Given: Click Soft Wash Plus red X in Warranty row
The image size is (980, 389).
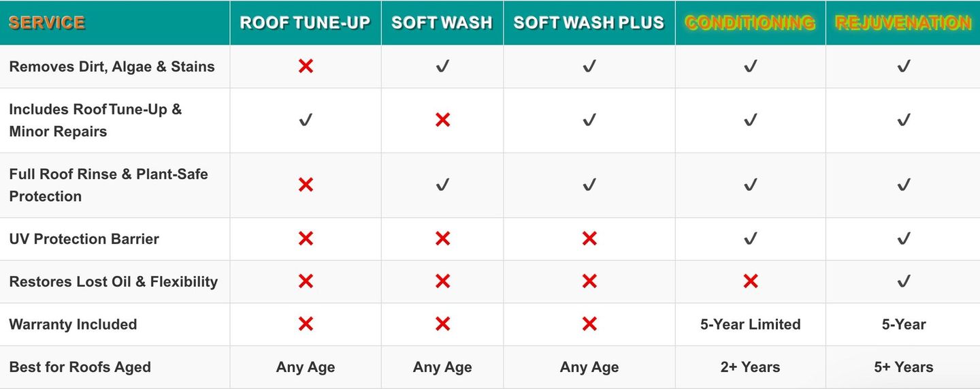Looking at the screenshot, I should [x=589, y=324].
